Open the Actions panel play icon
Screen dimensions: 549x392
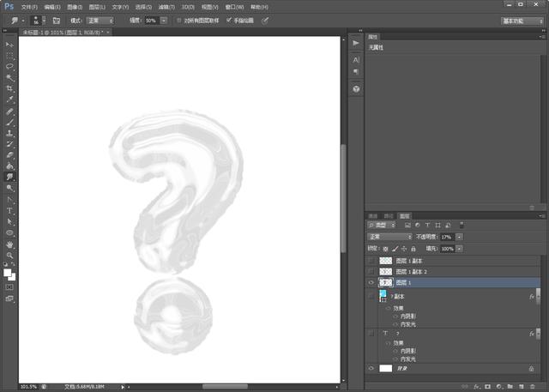point(356,43)
